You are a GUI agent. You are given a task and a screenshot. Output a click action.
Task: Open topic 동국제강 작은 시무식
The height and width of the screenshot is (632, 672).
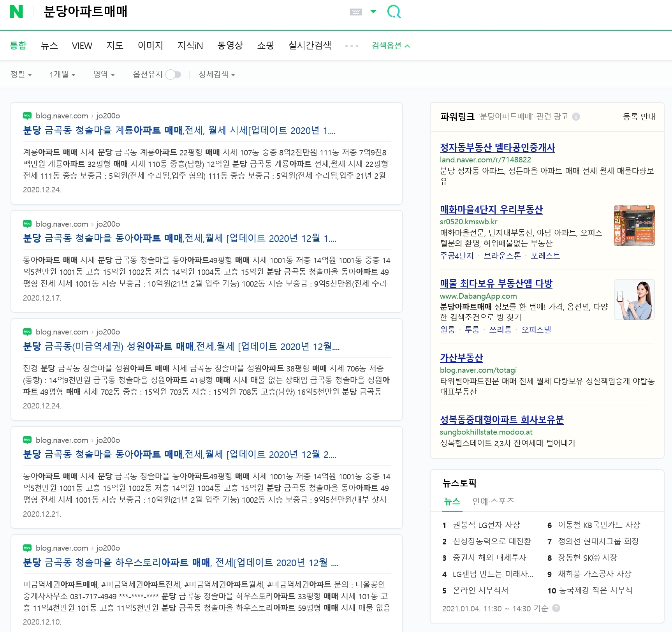596,590
